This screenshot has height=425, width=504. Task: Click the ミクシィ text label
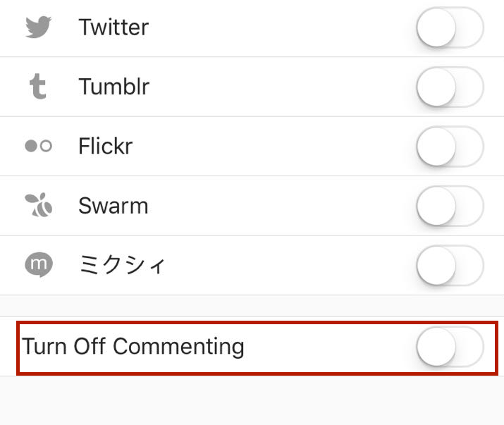click(x=121, y=266)
